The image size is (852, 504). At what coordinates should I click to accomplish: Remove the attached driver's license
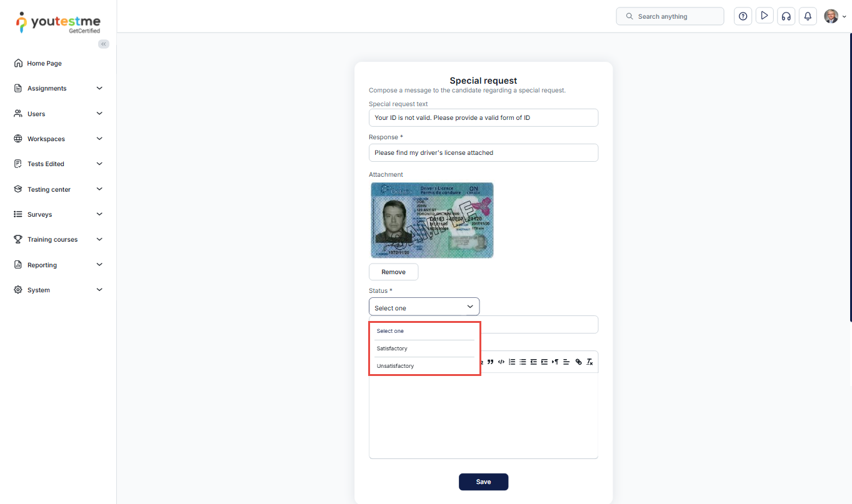[x=393, y=272]
